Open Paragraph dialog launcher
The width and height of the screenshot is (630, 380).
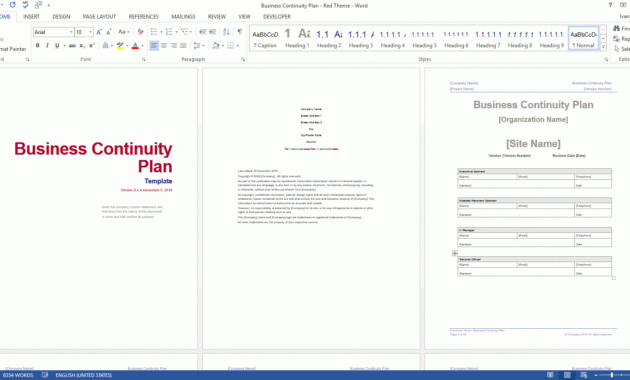pos(243,59)
